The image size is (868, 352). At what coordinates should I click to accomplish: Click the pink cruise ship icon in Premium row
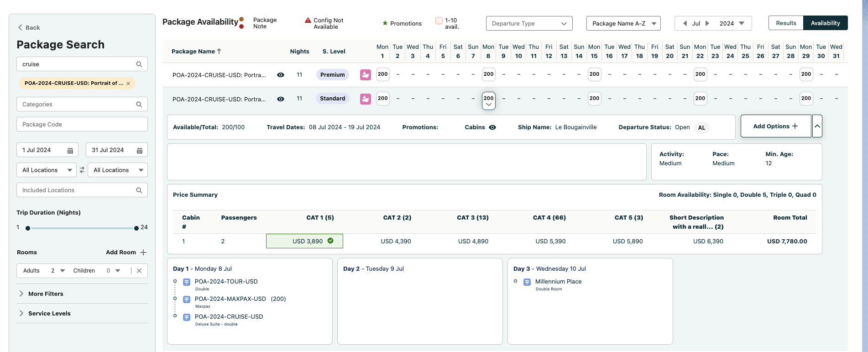pyautogui.click(x=365, y=74)
